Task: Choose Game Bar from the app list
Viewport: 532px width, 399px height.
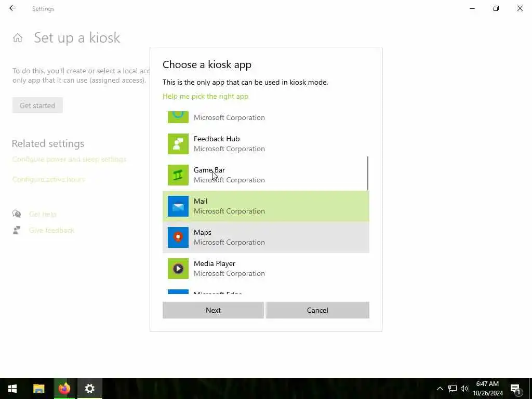Action: 265,175
